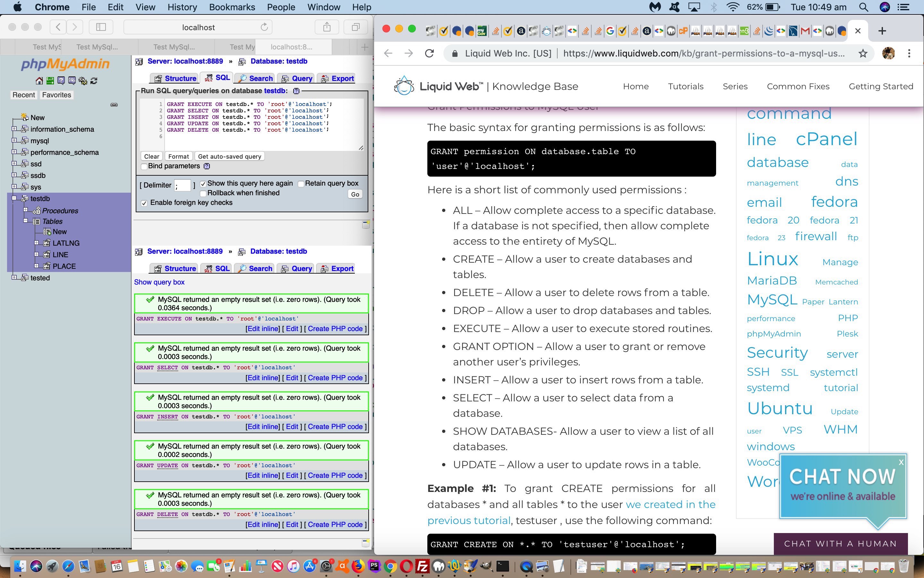Click Chrome reload button
This screenshot has height=578, width=924.
(x=430, y=54)
